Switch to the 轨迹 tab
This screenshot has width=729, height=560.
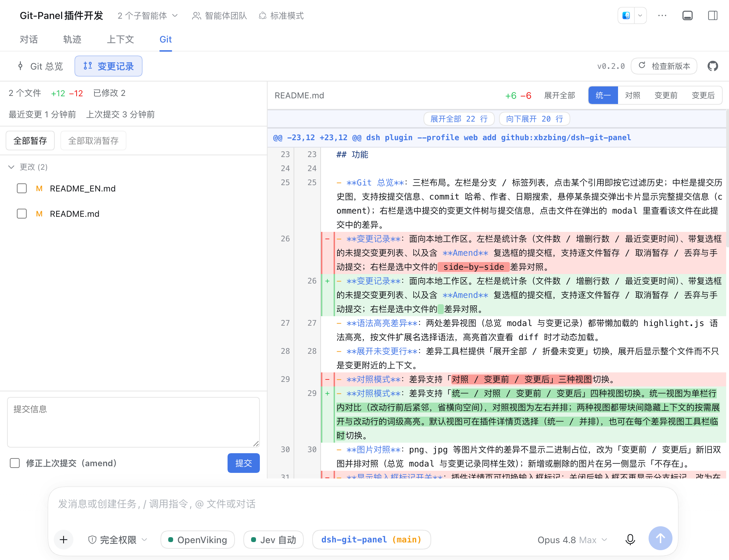[x=72, y=39]
